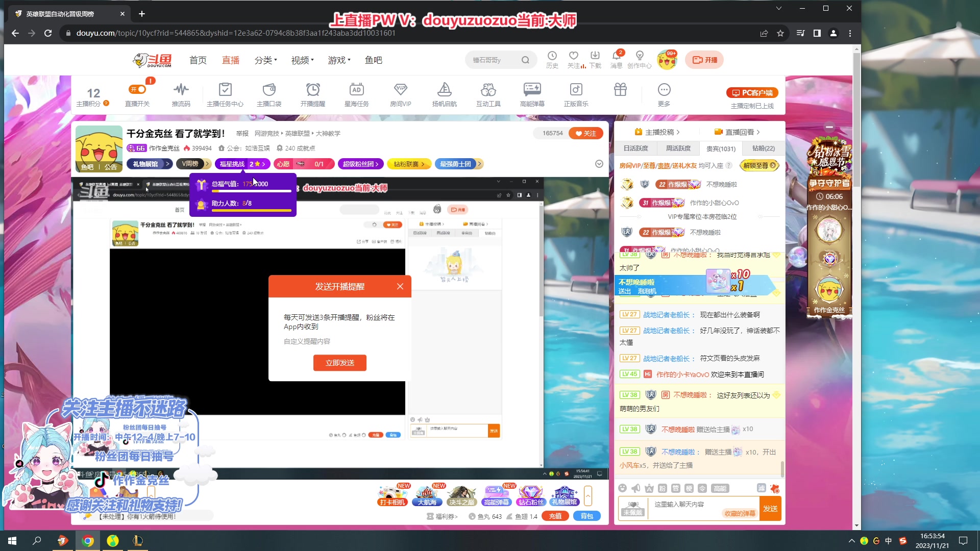
Task: Open the 钻石粉丝 diamond activity icon
Action: 531,495
